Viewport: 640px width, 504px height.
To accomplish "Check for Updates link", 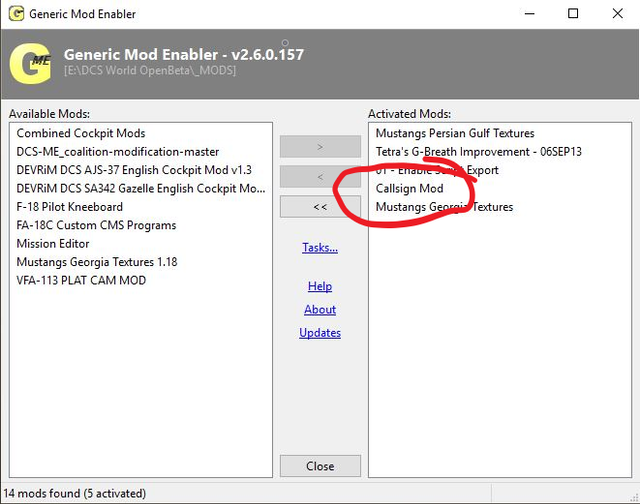I will (x=320, y=333).
